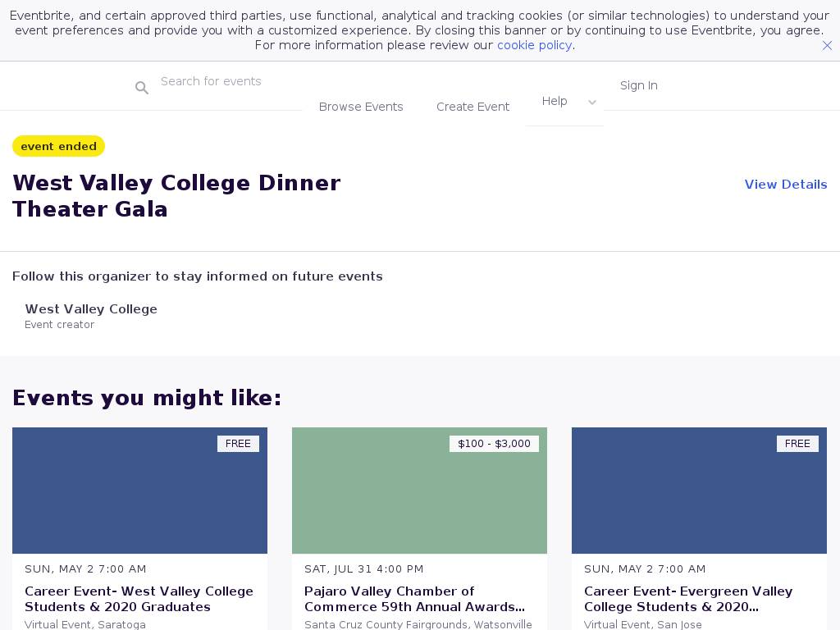This screenshot has width=840, height=630.
Task: Open West Valley College organizer profile
Action: click(91, 309)
